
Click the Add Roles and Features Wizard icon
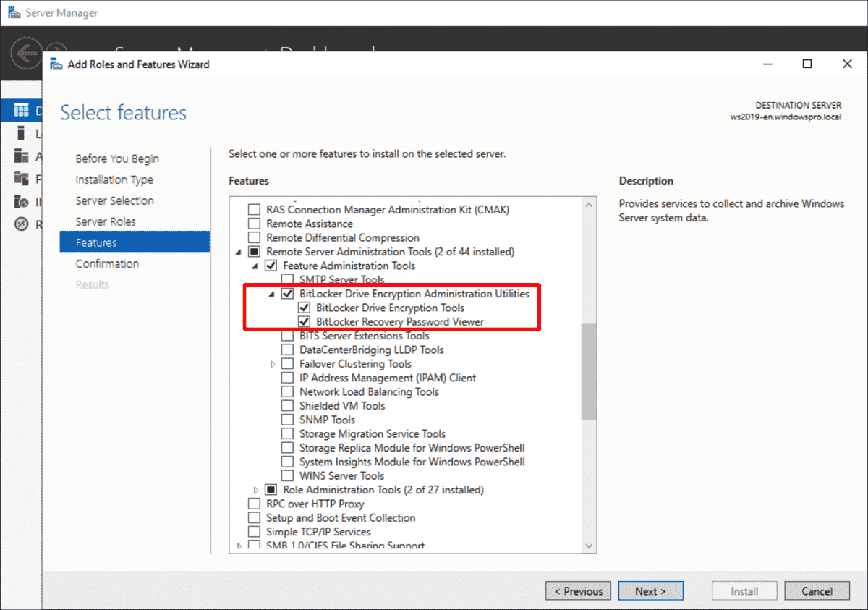point(56,64)
